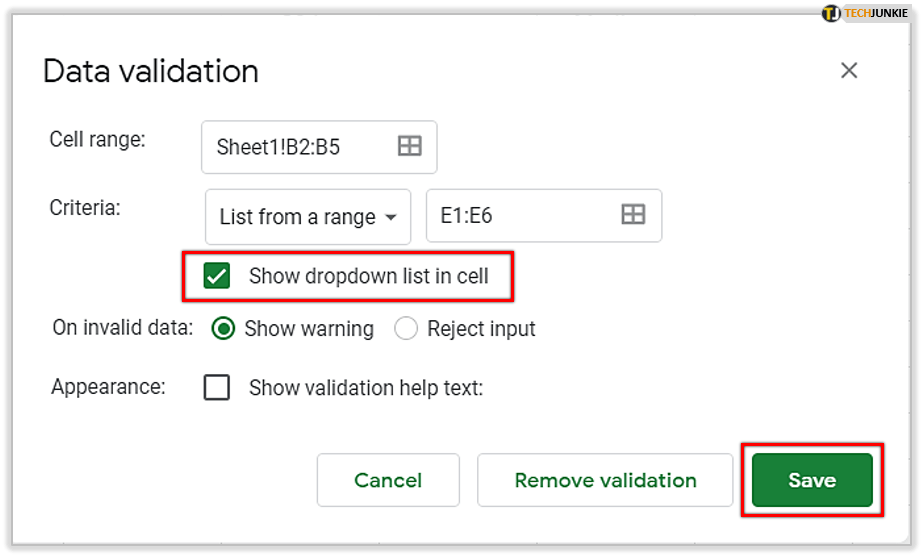Select the Show warning radio button
This screenshot has width=923, height=557.
(224, 329)
